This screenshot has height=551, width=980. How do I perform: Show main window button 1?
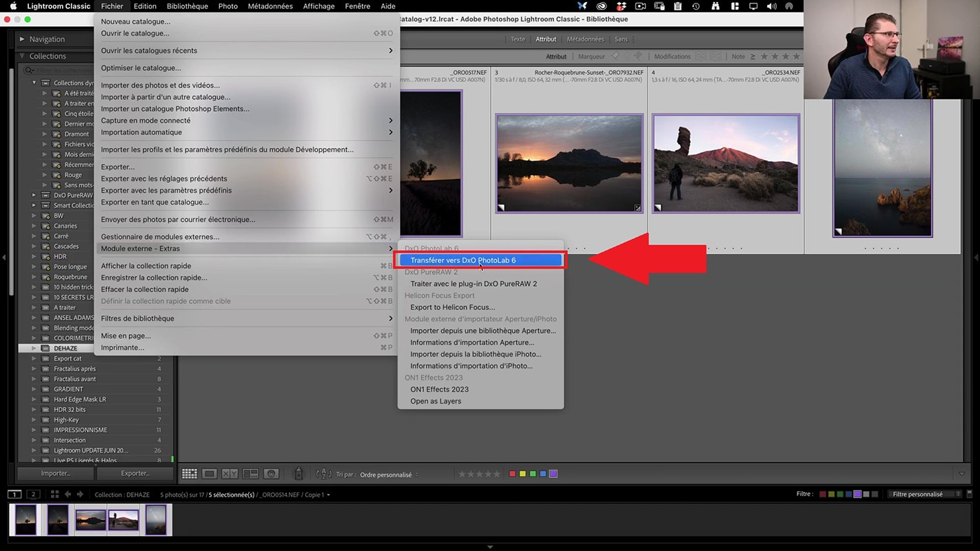(x=14, y=495)
